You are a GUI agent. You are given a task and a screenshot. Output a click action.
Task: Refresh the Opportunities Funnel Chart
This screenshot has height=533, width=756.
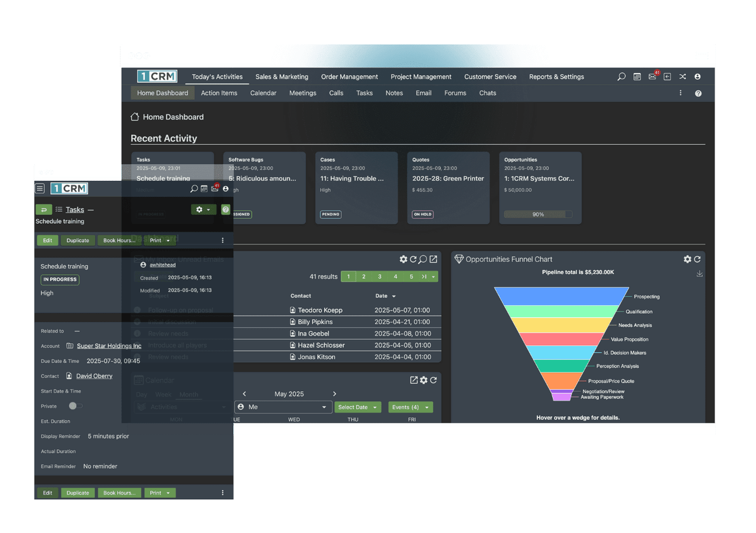point(698,259)
